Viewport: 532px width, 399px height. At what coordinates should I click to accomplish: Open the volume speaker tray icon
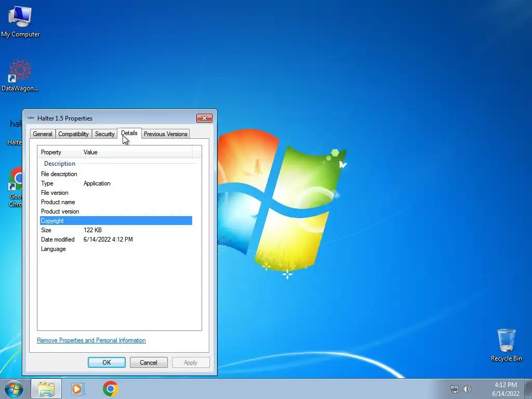[x=467, y=389]
